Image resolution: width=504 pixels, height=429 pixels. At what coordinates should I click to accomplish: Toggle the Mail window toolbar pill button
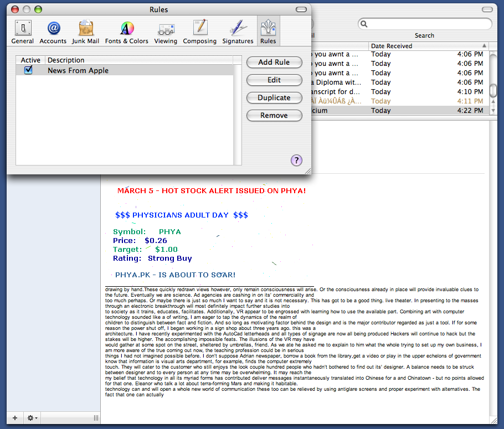click(x=487, y=9)
